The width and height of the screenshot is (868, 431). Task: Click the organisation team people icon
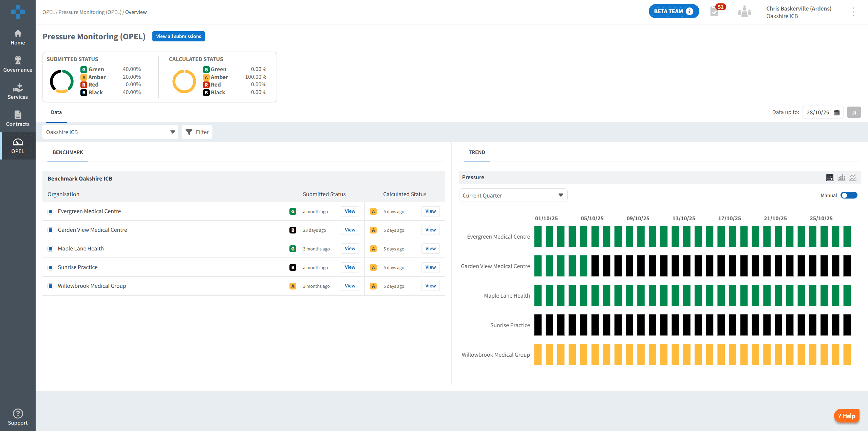click(744, 12)
